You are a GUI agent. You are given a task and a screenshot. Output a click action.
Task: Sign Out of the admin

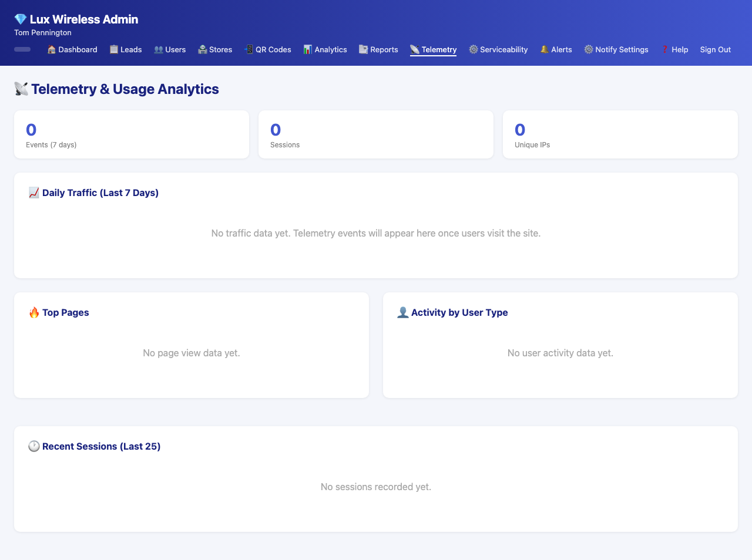point(716,50)
